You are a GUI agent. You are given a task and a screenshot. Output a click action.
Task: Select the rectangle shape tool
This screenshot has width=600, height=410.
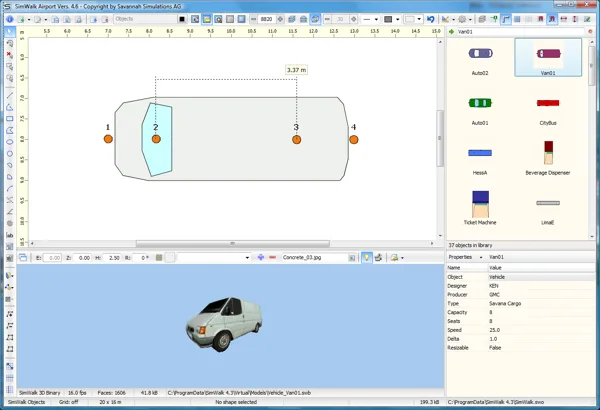click(10, 119)
